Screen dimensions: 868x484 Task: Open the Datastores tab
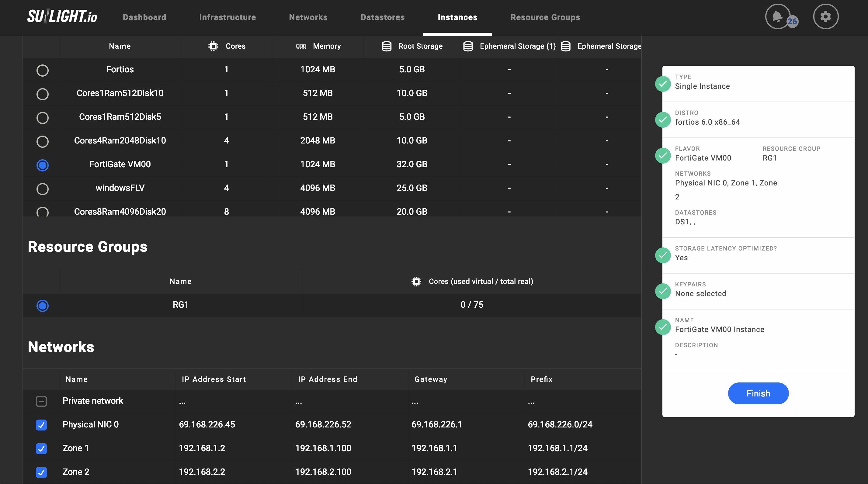[x=382, y=17]
